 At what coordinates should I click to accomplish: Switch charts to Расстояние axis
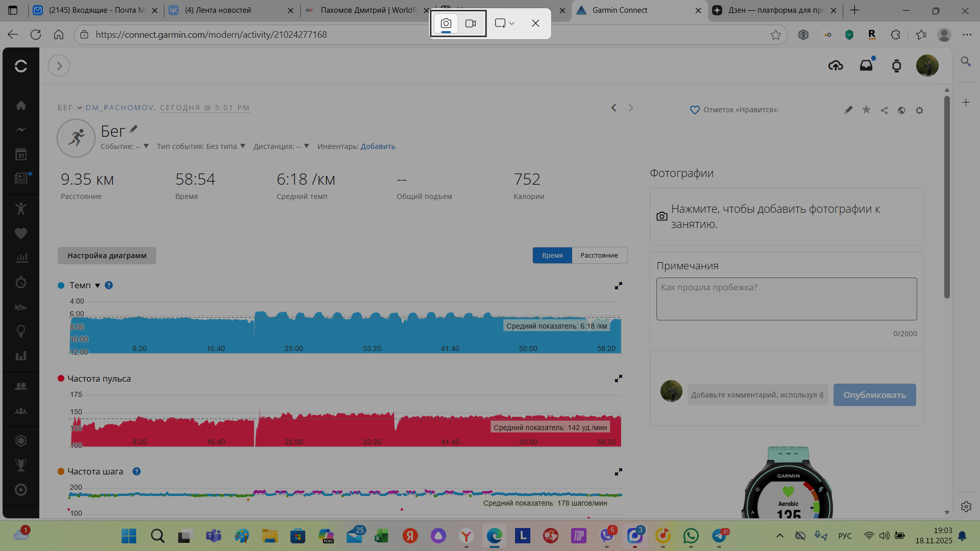click(x=599, y=256)
